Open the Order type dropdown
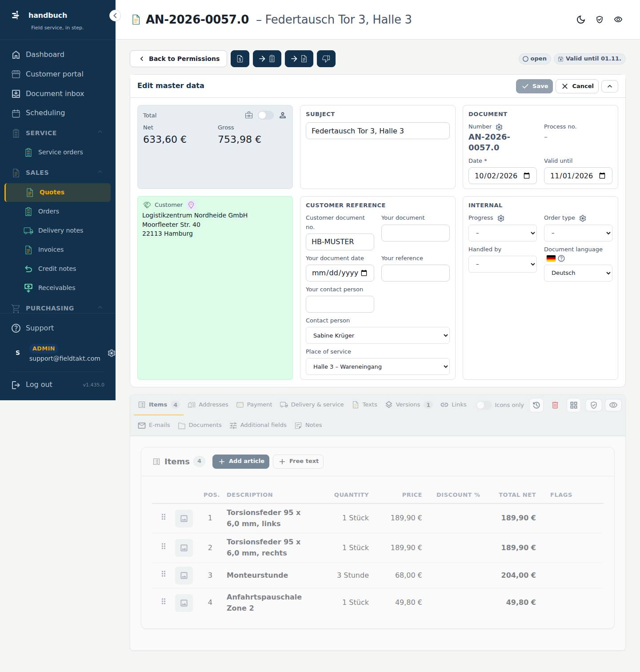 578,233
